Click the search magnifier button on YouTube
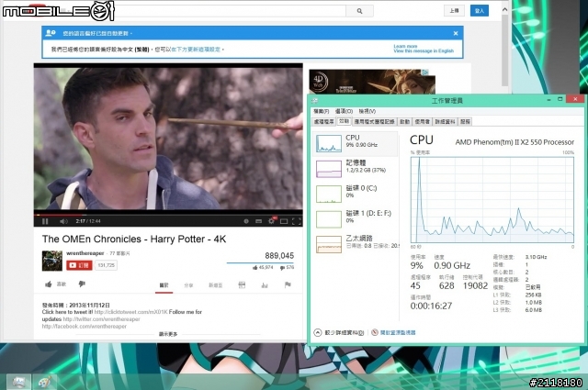Image resolution: width=588 pixels, height=390 pixels. (x=359, y=11)
